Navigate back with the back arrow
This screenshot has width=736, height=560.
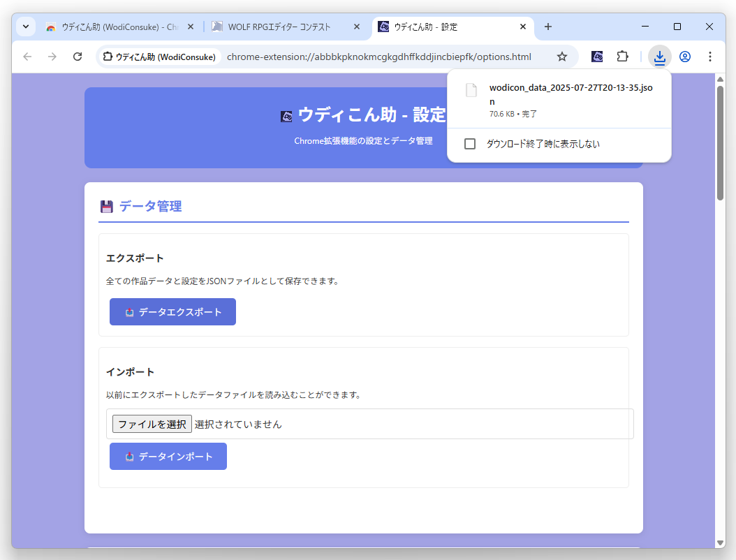(x=26, y=57)
